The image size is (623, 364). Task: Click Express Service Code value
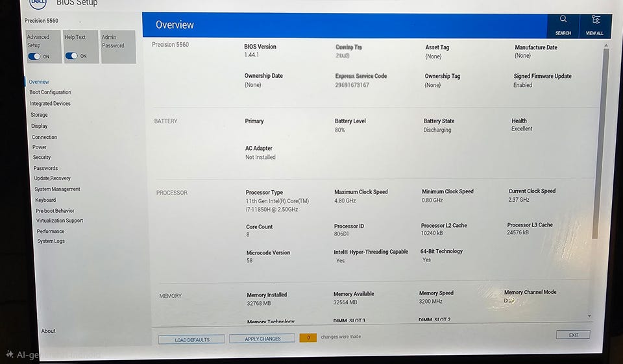[x=352, y=85]
